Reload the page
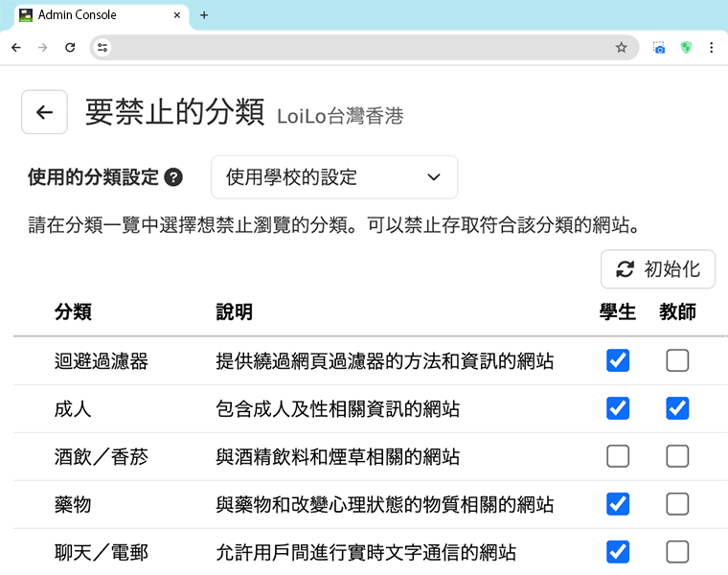 70,47
